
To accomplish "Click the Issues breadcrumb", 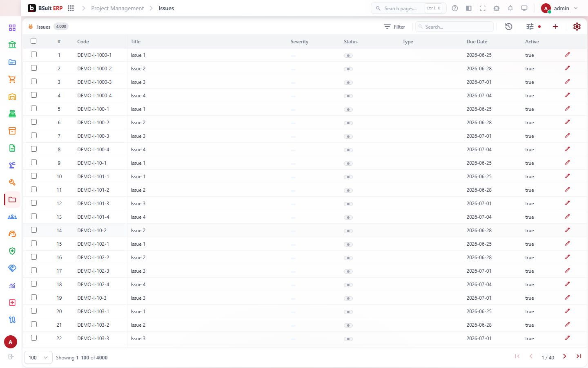I will pos(166,8).
